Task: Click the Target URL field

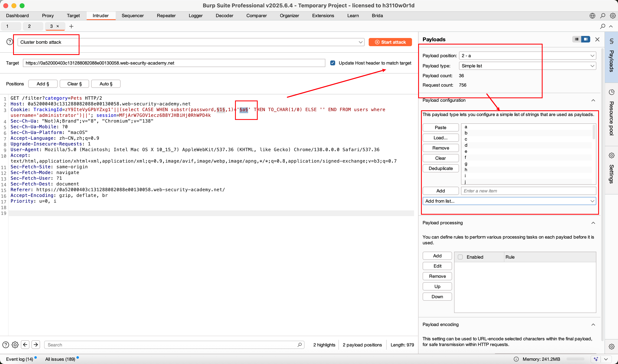Action: point(174,63)
